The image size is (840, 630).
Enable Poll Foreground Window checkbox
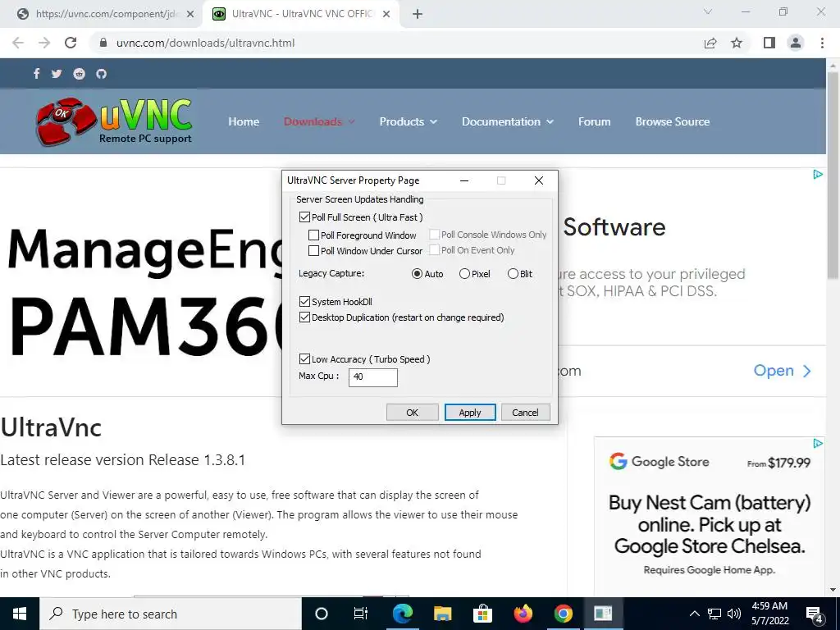(x=314, y=235)
